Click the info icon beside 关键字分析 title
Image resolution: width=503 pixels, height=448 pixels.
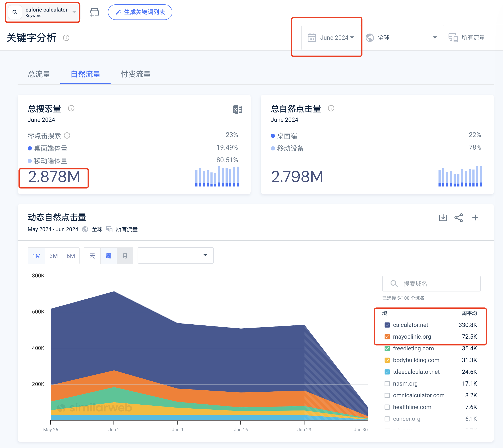(66, 38)
